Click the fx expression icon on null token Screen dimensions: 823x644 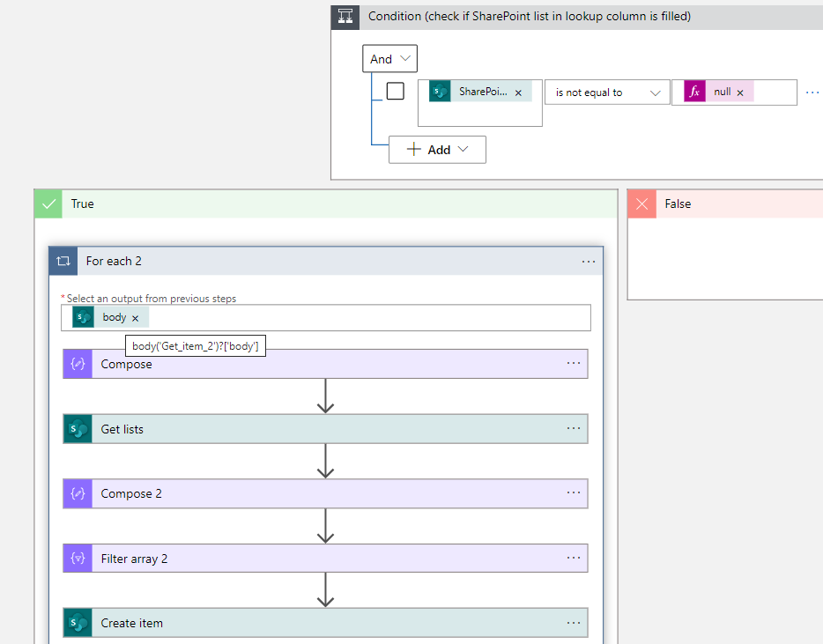click(694, 92)
